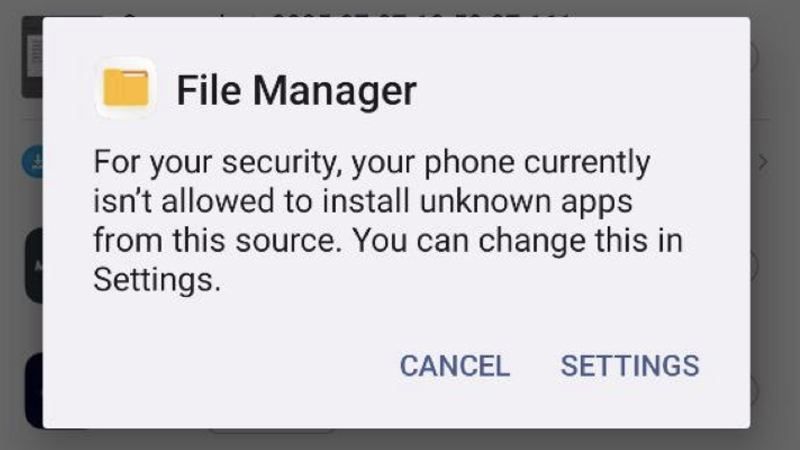
Task: Click the yellow File Manager folder icon
Action: coord(125,88)
